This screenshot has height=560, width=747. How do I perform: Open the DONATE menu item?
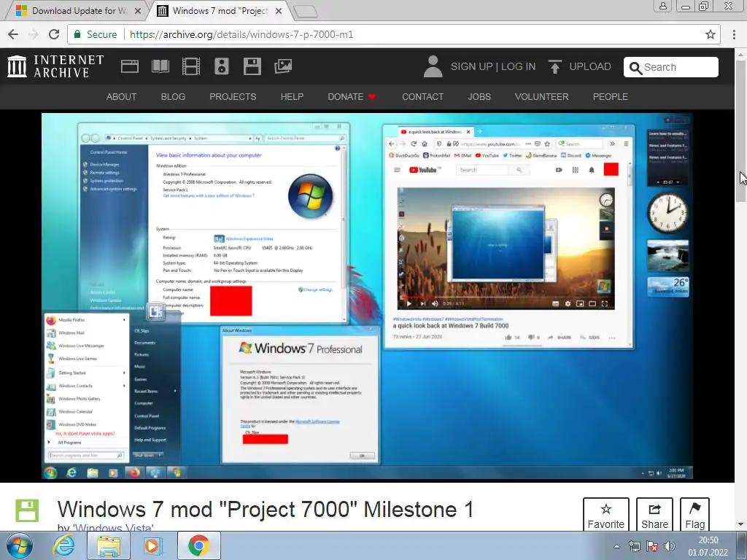click(x=352, y=97)
